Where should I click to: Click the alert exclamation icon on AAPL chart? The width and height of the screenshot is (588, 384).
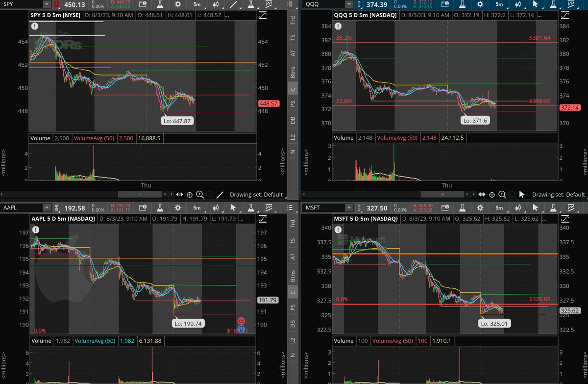[x=35, y=229]
